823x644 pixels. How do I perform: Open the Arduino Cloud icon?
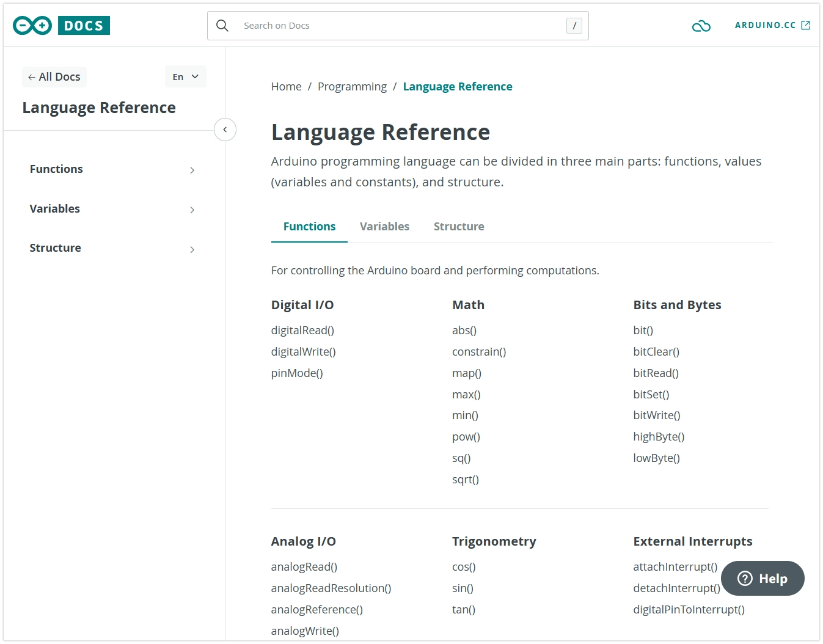pyautogui.click(x=701, y=26)
